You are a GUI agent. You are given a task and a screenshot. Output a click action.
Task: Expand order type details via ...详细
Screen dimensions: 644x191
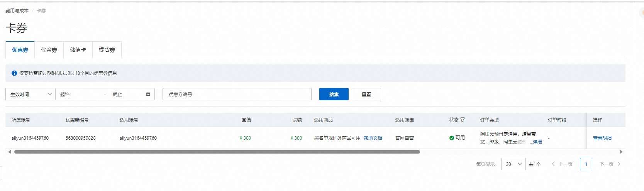[536, 142]
